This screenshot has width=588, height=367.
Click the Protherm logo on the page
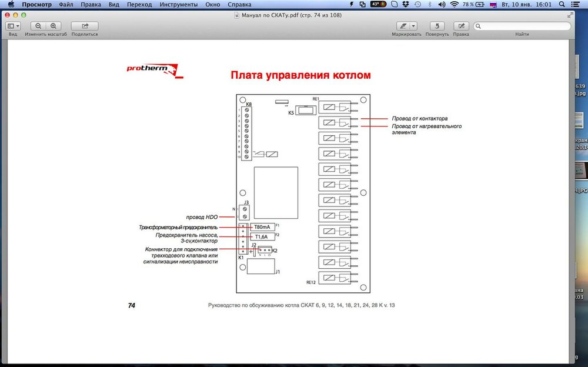click(x=155, y=70)
